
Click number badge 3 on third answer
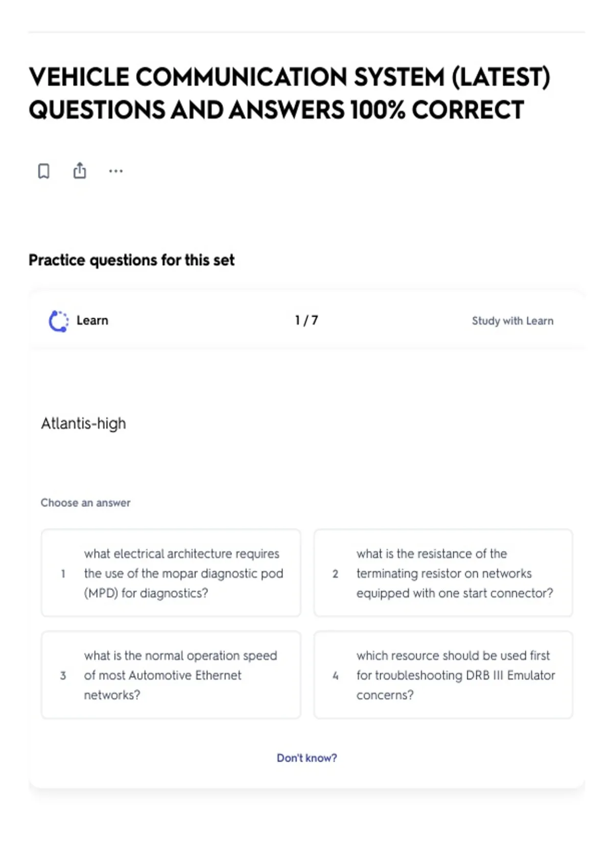click(63, 676)
